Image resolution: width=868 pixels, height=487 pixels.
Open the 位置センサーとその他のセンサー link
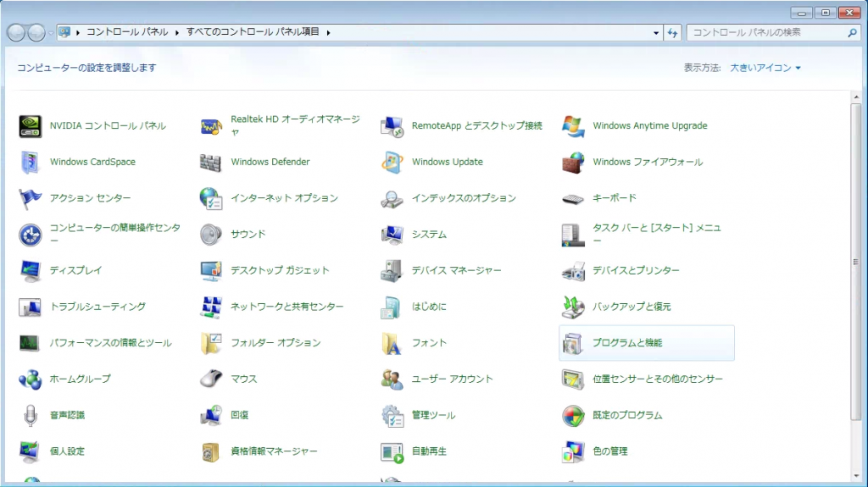point(658,379)
